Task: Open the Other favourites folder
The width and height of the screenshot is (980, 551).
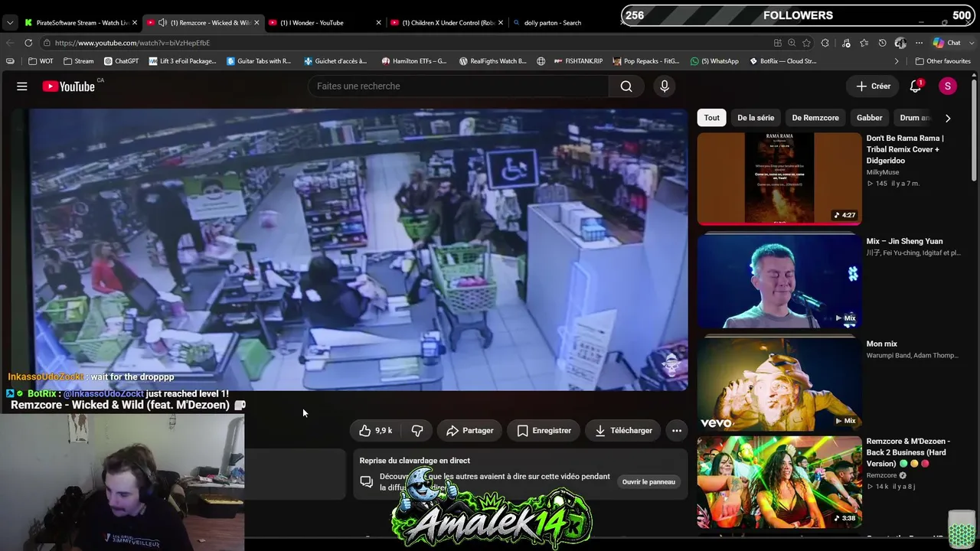Action: coord(943,61)
